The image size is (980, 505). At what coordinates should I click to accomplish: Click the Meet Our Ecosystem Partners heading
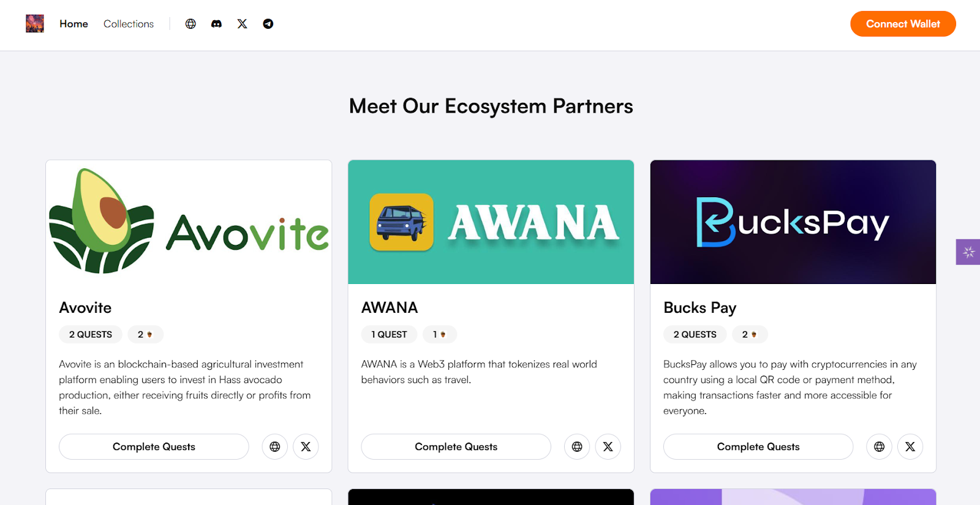(491, 107)
